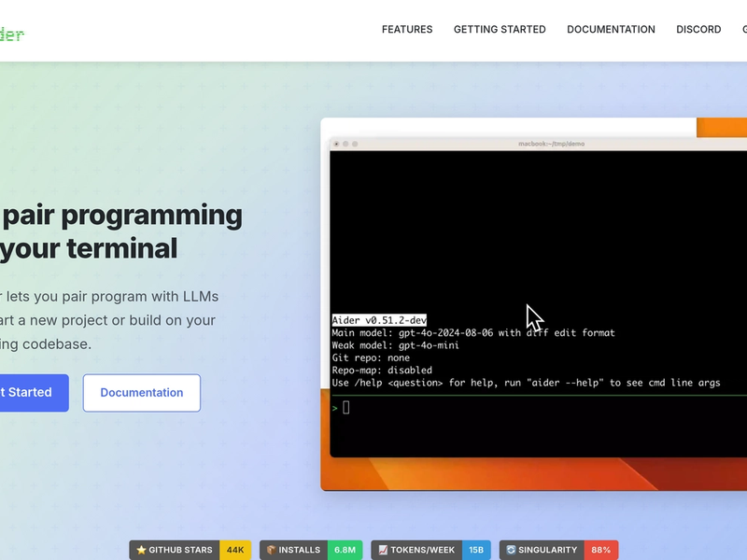The width and height of the screenshot is (747, 560).
Task: Click the Singularity badge cycle icon
Action: (511, 550)
